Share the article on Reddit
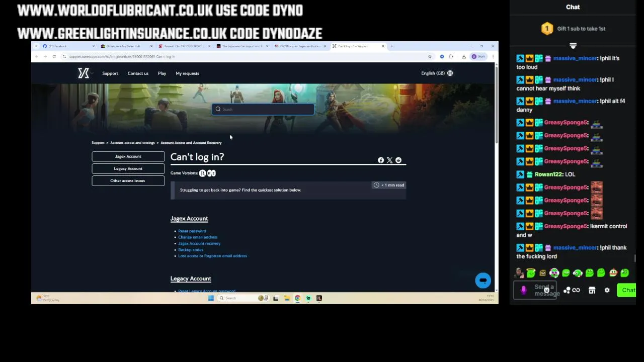 398,160
